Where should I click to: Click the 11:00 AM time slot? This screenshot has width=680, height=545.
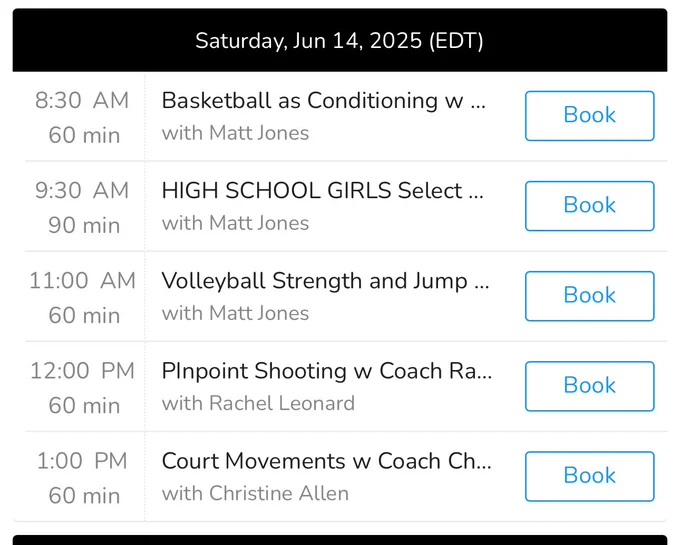click(82, 298)
